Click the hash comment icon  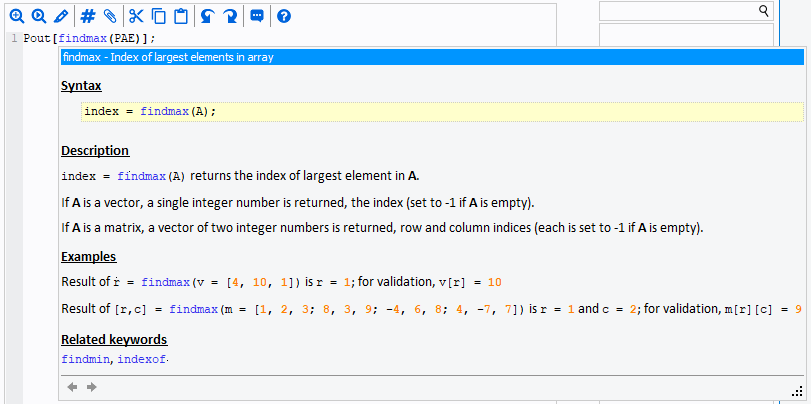(x=88, y=17)
